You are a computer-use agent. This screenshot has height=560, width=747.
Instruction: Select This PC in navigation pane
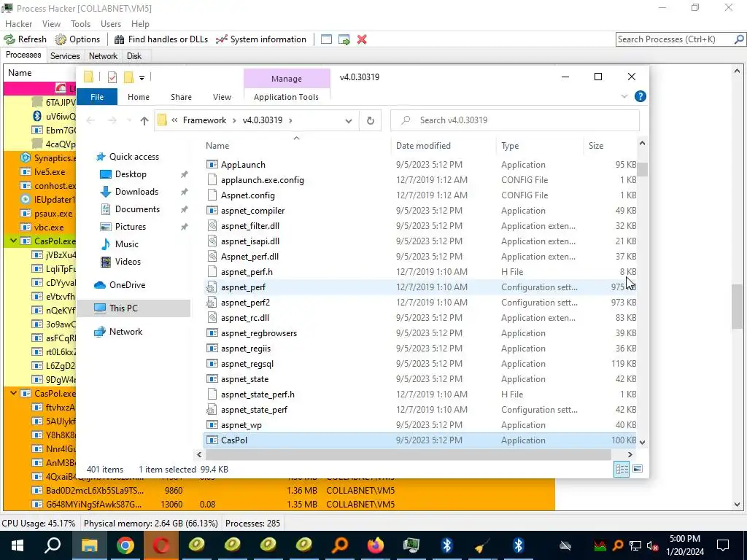coord(133,308)
